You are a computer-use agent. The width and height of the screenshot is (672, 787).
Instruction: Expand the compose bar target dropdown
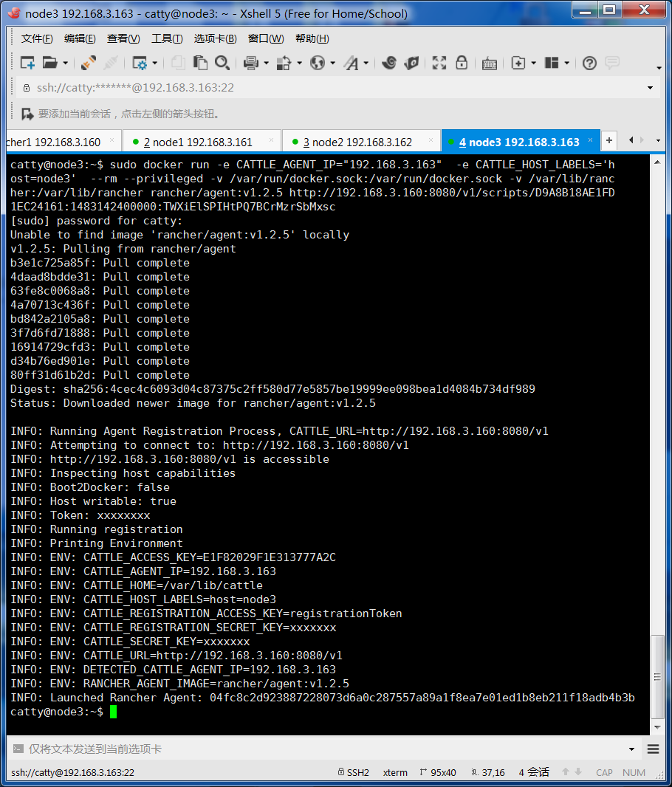[x=631, y=749]
